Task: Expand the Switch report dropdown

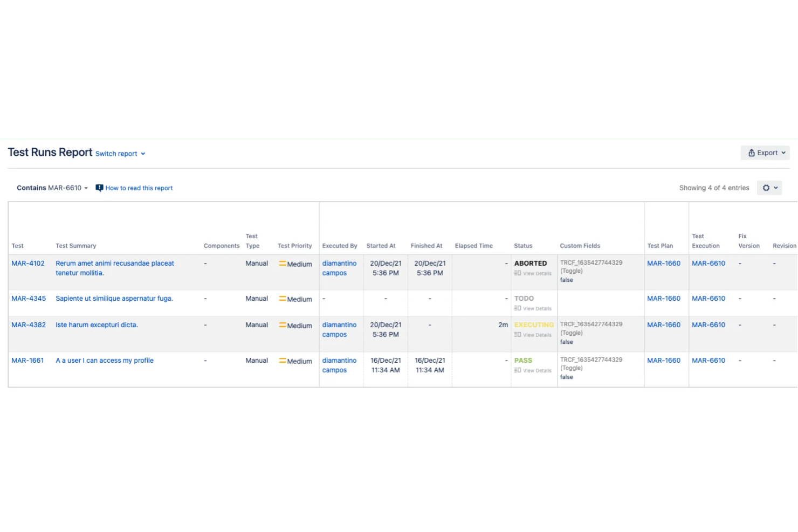Action: pyautogui.click(x=116, y=154)
